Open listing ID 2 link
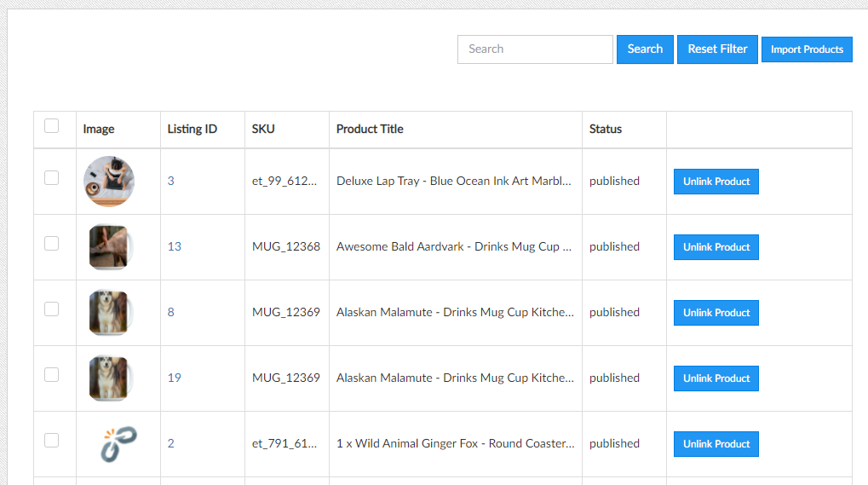Image resolution: width=868 pixels, height=485 pixels. 171,443
